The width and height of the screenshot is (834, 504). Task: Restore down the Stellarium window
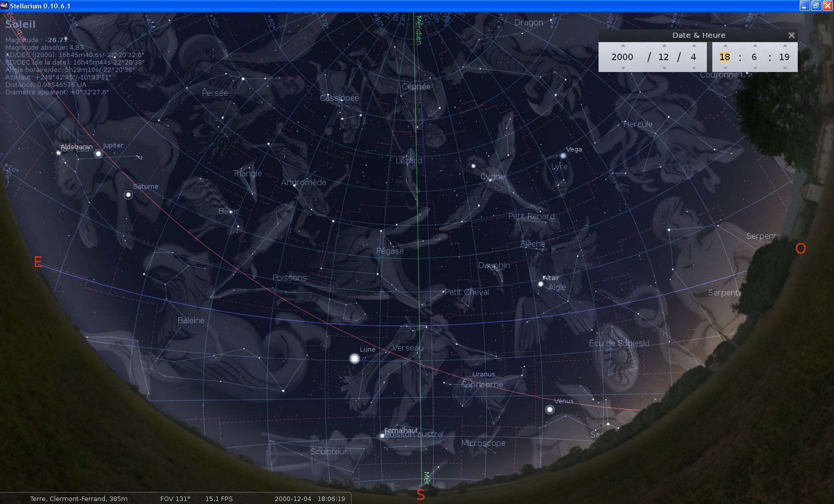tap(816, 6)
